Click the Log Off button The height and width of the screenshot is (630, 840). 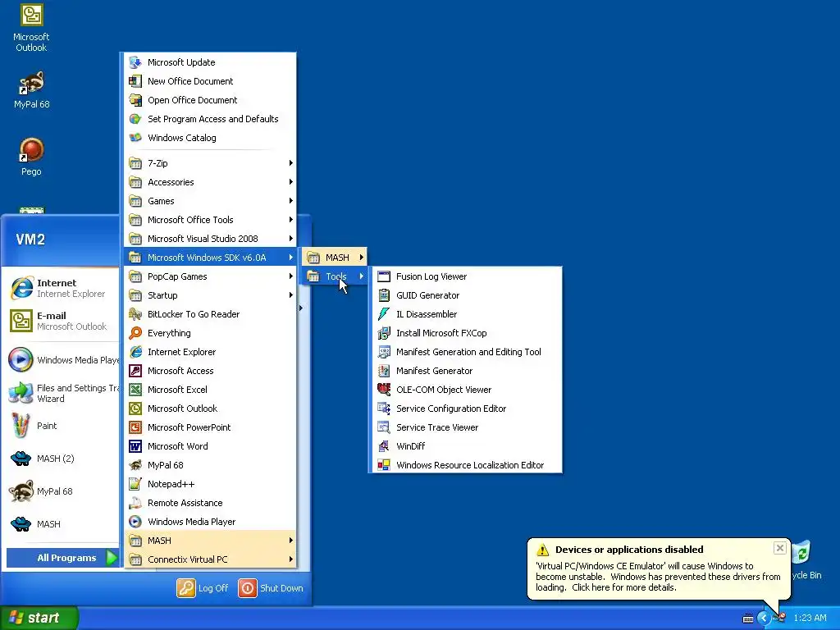tap(203, 588)
